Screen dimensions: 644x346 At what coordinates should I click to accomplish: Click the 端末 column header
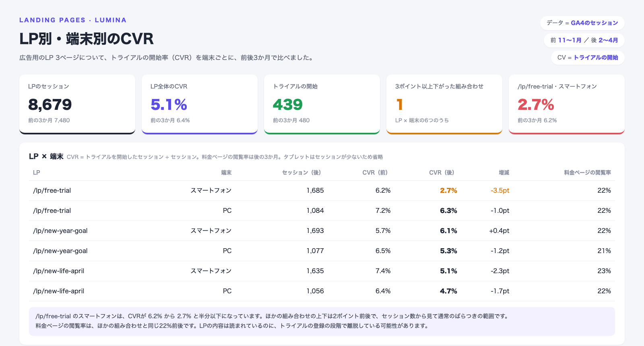pos(226,173)
